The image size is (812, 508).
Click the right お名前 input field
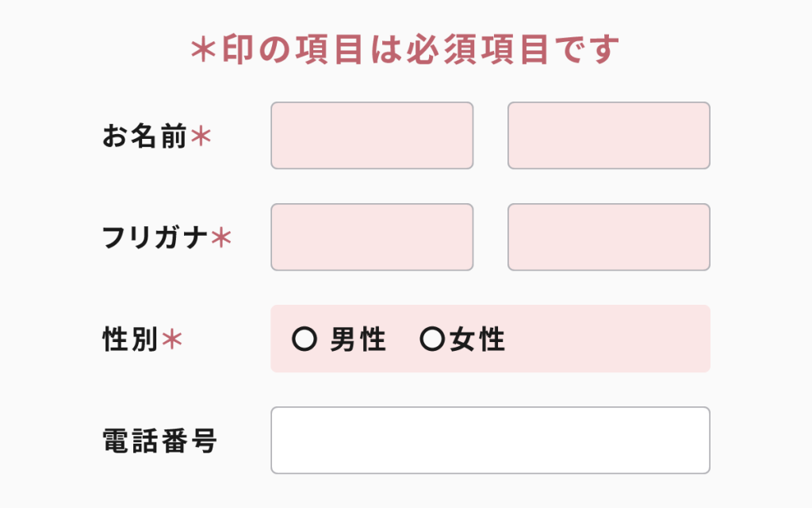pos(608,136)
